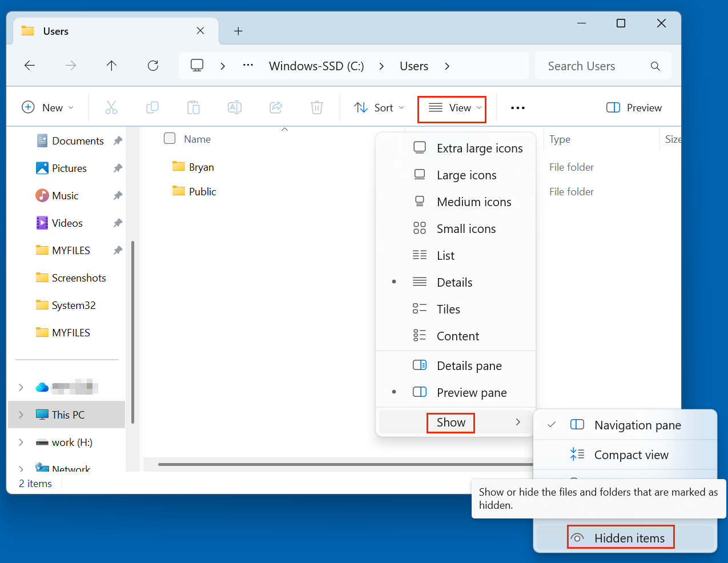Expand the This PC tree item
This screenshot has height=563, width=728.
(x=21, y=415)
